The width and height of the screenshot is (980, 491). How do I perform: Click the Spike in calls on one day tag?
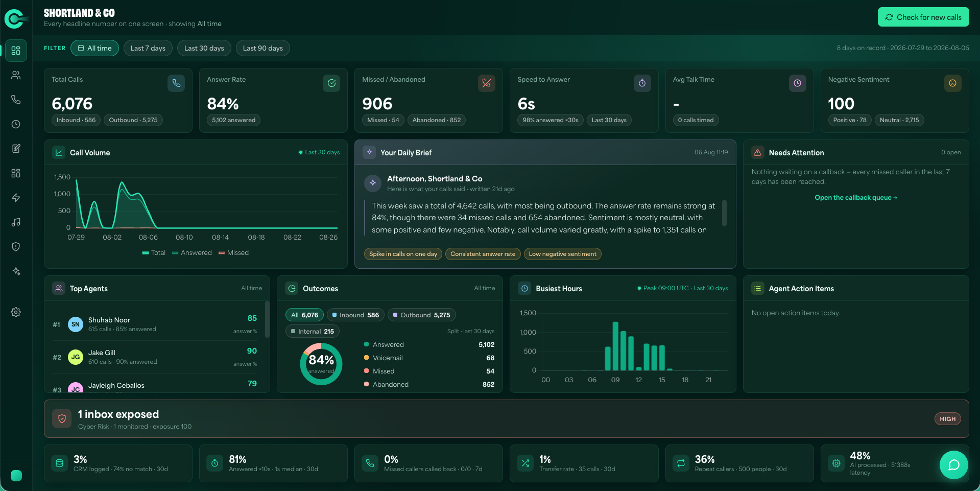[x=403, y=254]
